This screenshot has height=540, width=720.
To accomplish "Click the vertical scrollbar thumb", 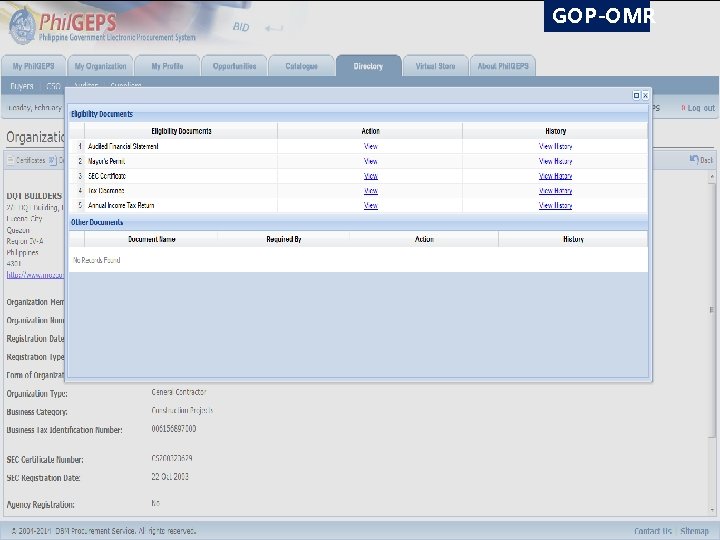I will pos(712,310).
